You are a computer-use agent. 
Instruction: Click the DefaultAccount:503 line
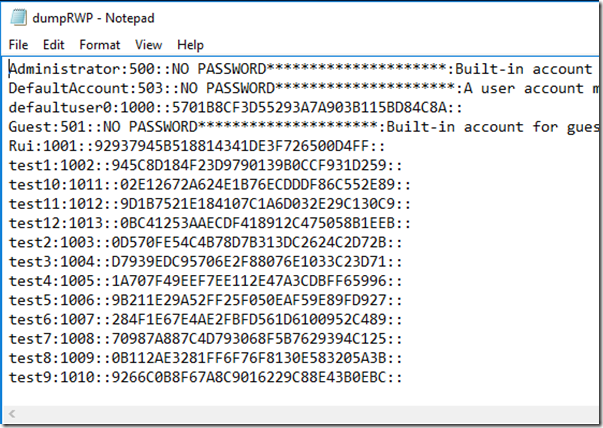[x=304, y=88]
